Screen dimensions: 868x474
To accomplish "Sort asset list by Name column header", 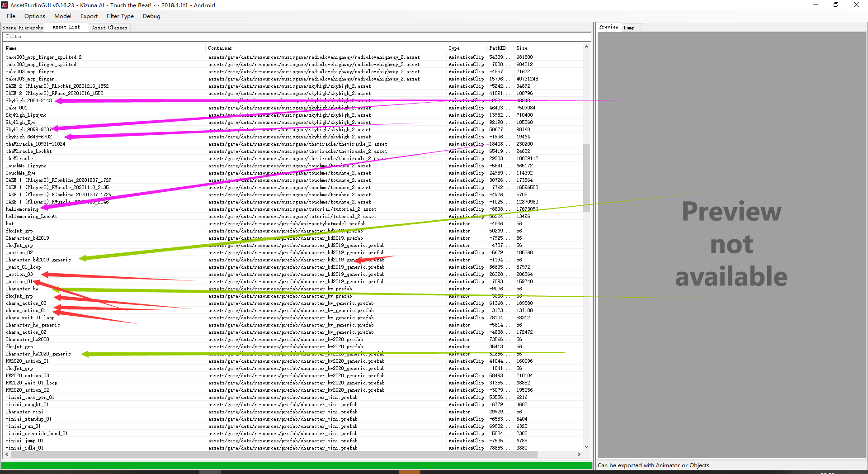I will [x=11, y=48].
